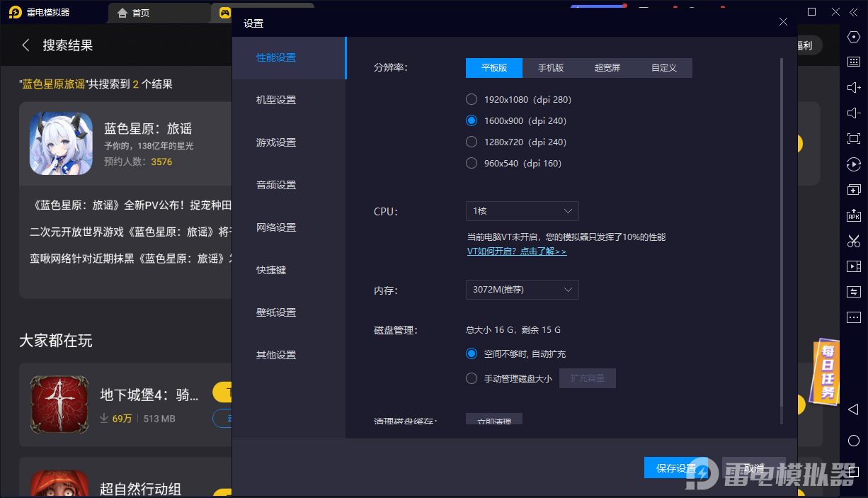Lower volume with the speaker minus icon
Screen dimensions: 868x498
tap(854, 113)
